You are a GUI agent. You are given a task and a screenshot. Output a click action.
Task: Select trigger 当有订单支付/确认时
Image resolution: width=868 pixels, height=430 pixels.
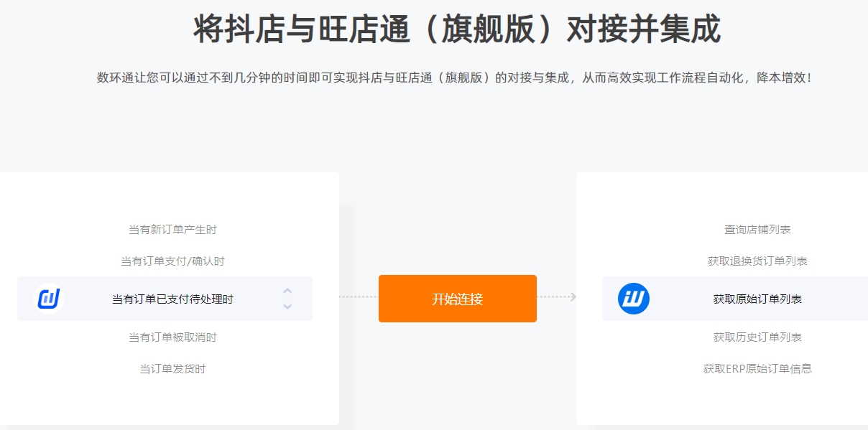pos(172,261)
